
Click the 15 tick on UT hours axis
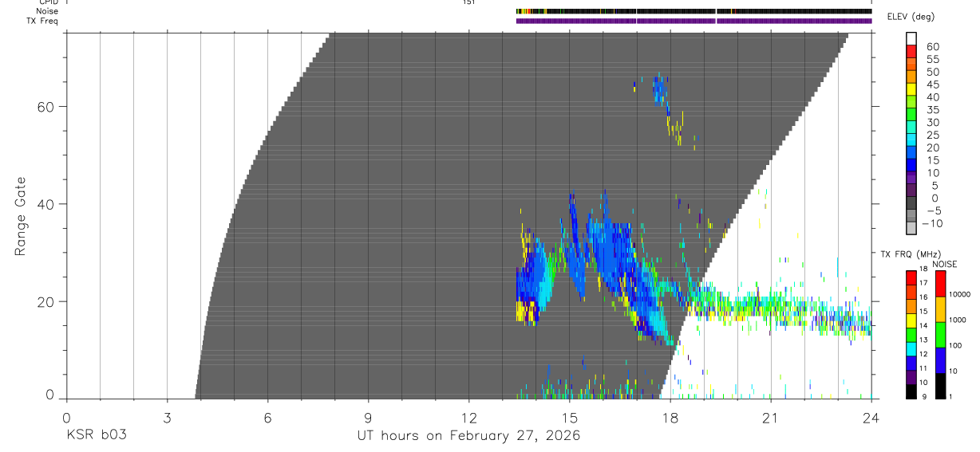click(570, 417)
